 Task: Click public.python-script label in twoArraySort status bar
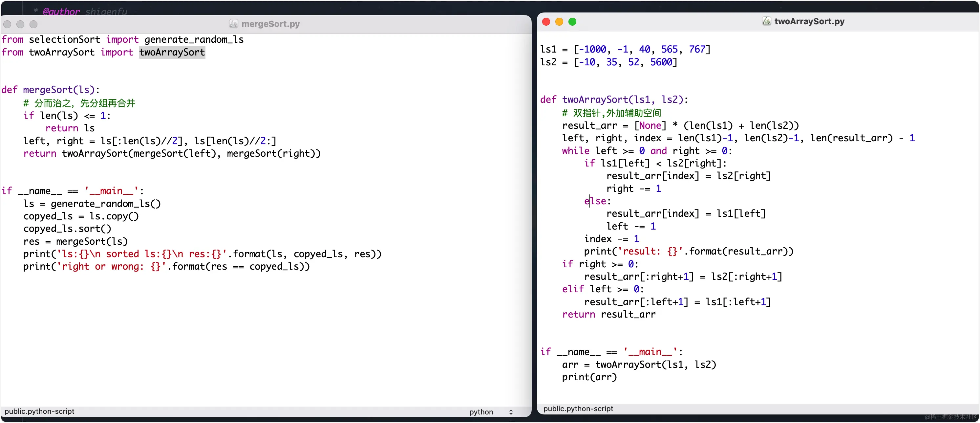click(x=578, y=409)
